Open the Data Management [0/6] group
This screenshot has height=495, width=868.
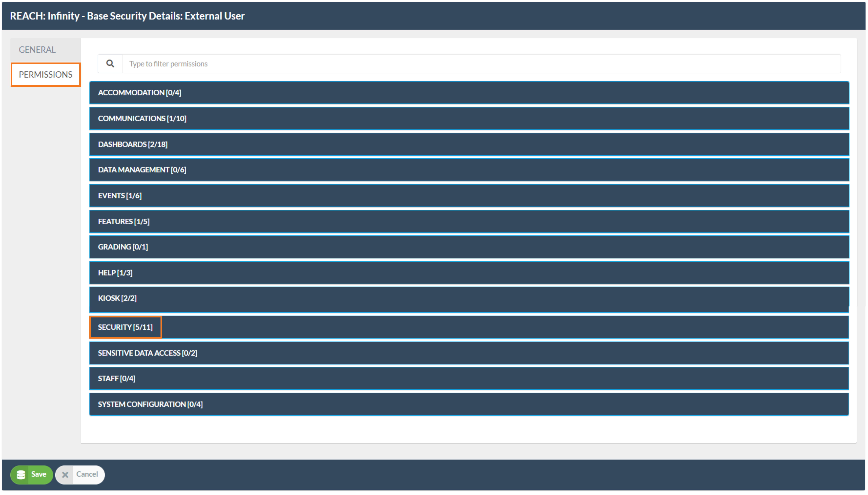[142, 170]
